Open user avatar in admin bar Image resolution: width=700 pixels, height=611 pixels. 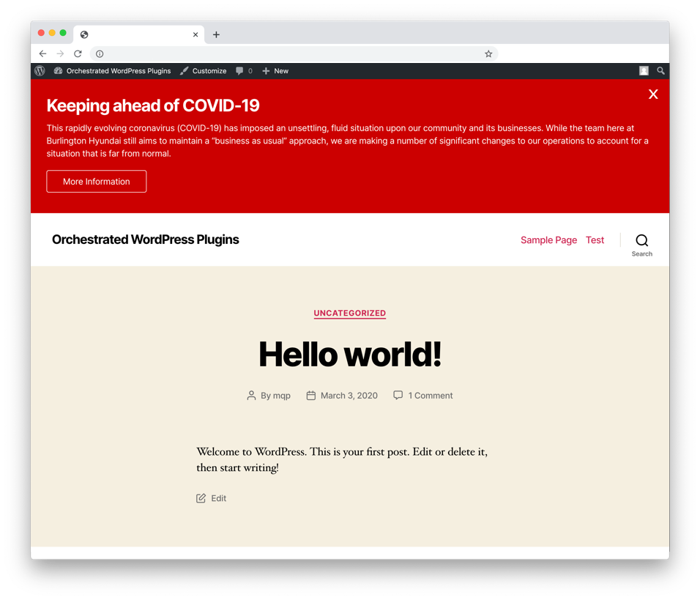[x=644, y=70]
